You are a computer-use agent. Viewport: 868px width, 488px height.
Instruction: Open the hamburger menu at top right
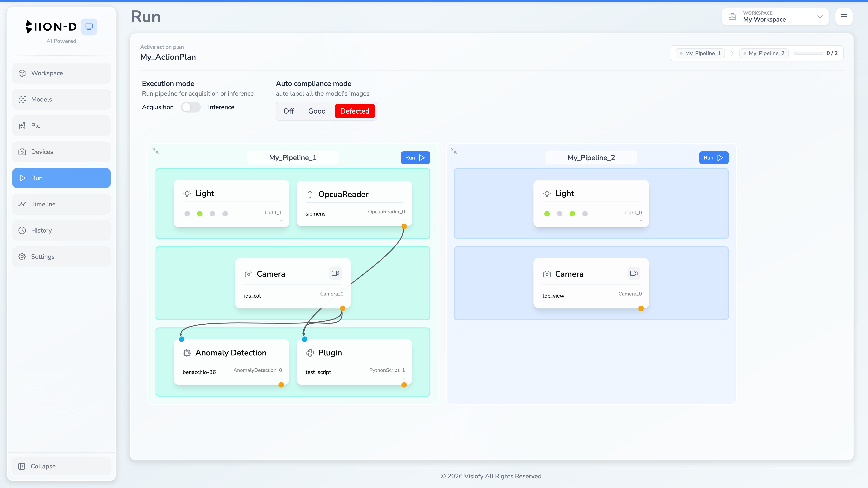click(x=844, y=17)
